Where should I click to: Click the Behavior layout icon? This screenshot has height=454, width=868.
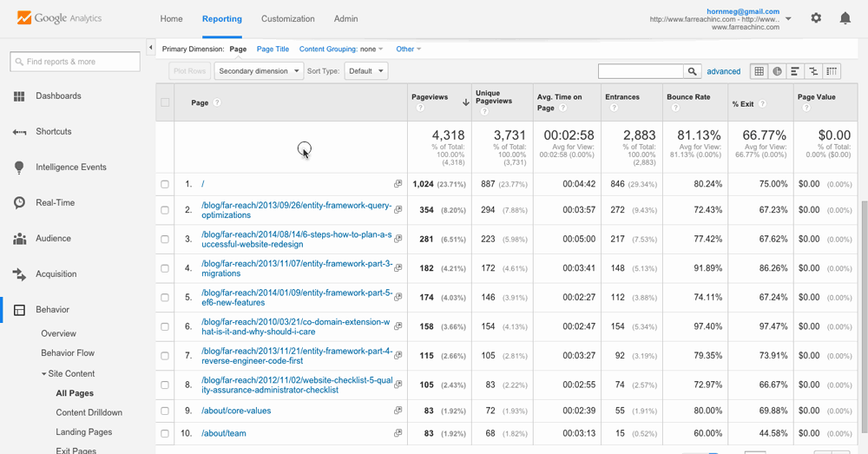[x=19, y=310]
